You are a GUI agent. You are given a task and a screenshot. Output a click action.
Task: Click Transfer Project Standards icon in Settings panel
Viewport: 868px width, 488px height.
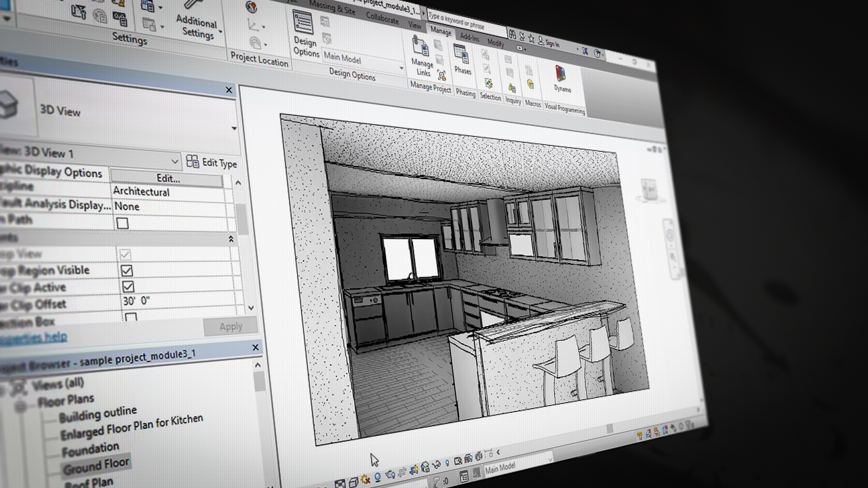coord(79,12)
